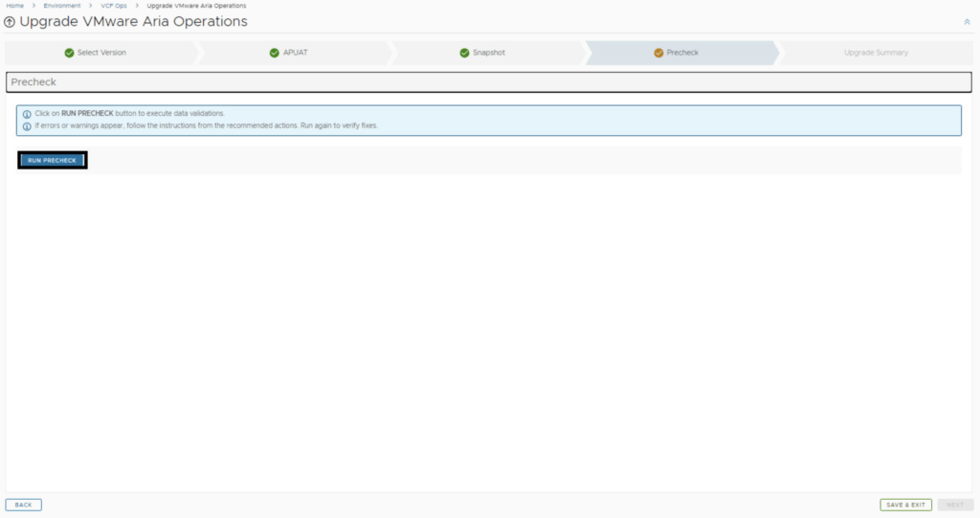980x518 pixels.
Task: Select the Upgrade Summary wizard step
Action: 876,53
